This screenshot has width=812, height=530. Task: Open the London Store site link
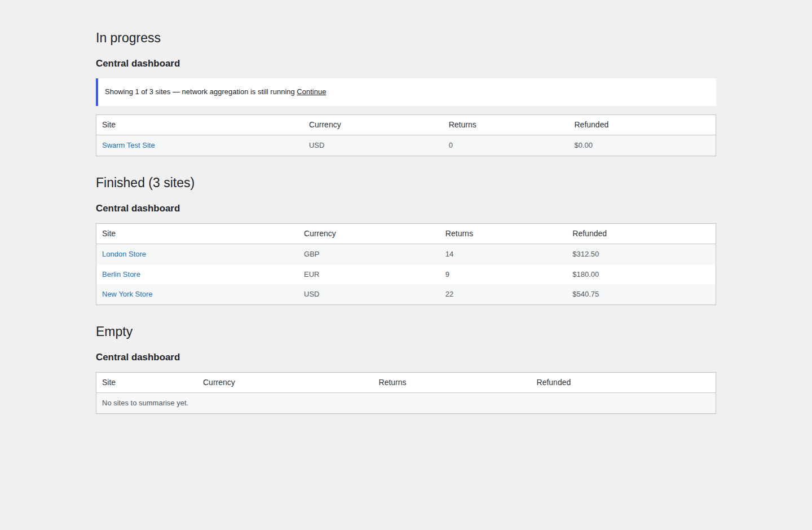124,254
